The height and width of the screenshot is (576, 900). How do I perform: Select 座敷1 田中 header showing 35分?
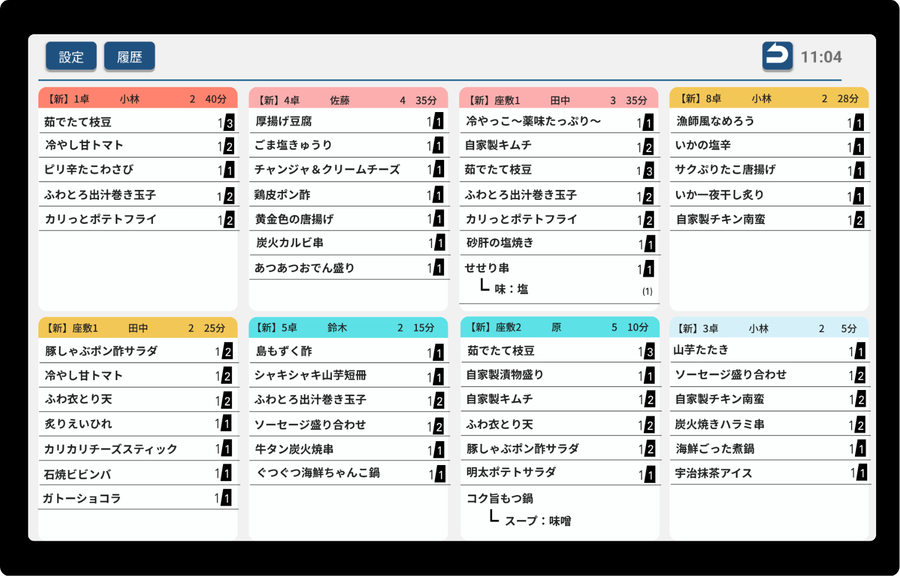pos(558,99)
